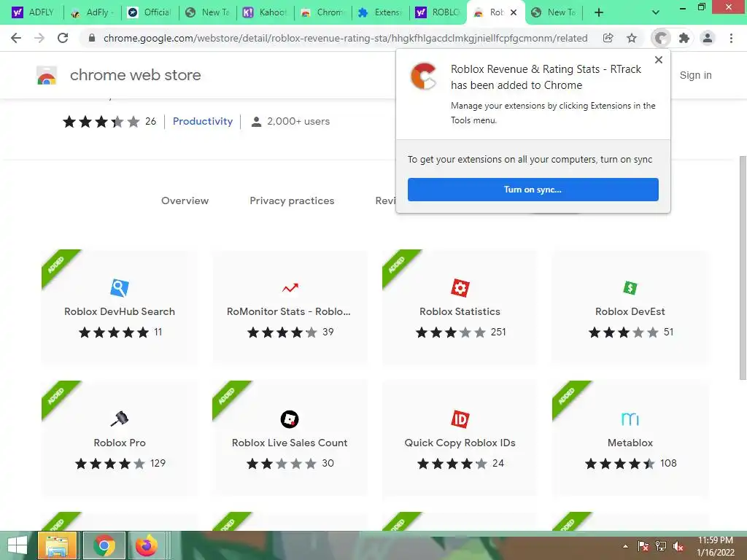This screenshot has height=560, width=747.
Task: Open the Roblox DevHub Search magnifier icon
Action: click(x=120, y=287)
